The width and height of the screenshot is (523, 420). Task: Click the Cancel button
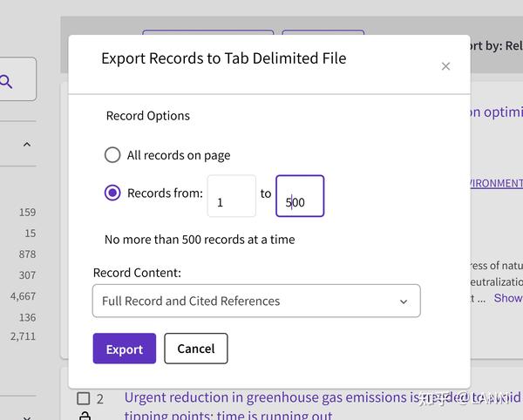coord(195,349)
